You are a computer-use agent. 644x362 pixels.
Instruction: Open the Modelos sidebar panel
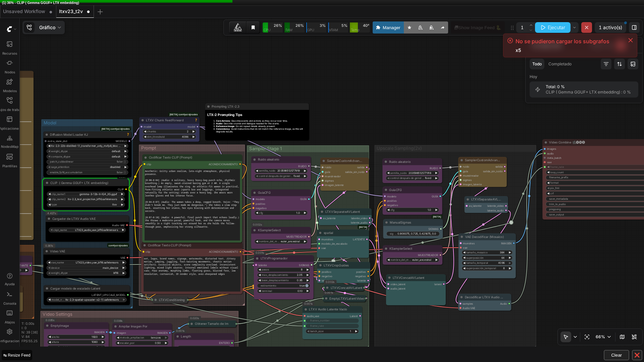10,85
